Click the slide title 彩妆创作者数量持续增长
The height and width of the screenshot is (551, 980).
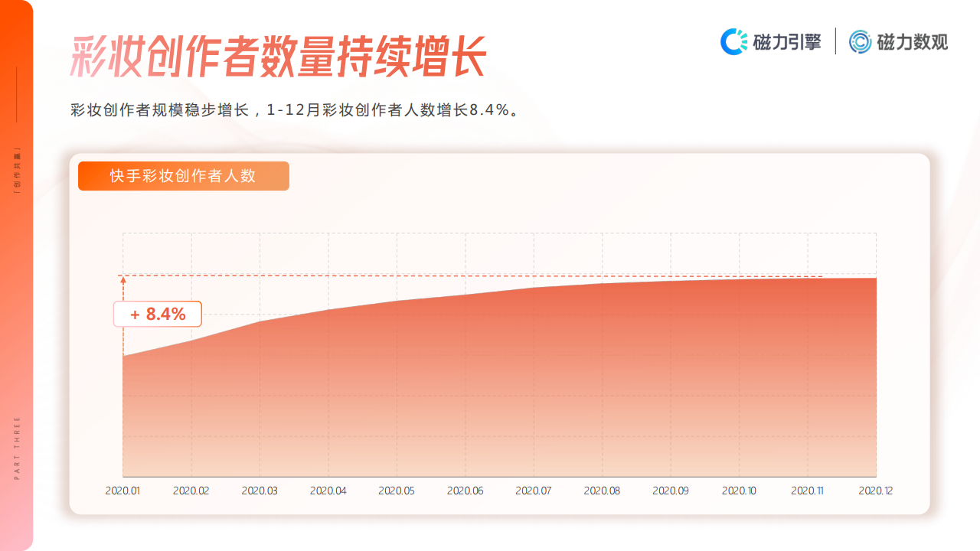click(x=279, y=57)
